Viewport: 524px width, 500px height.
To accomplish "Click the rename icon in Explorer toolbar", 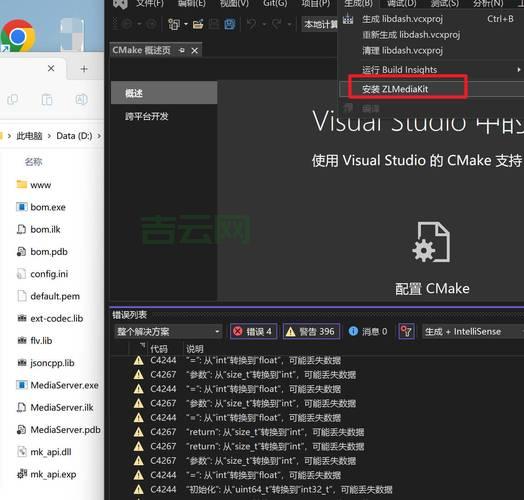I will (81, 99).
